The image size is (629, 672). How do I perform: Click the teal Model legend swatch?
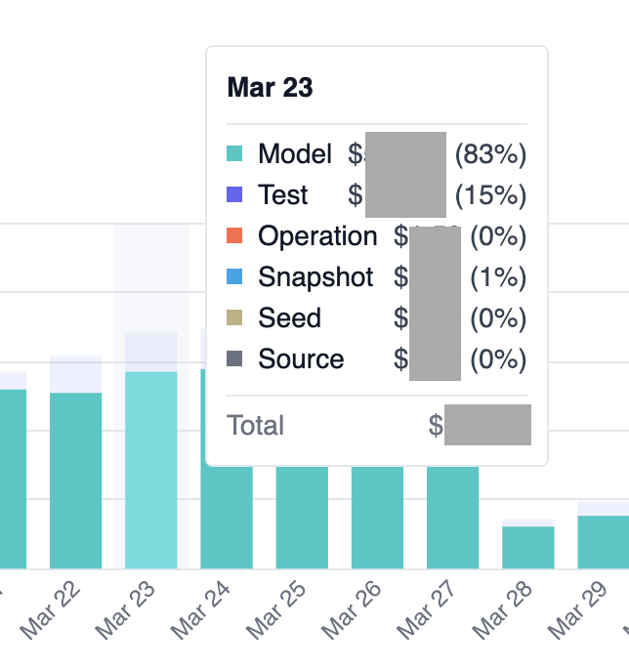[234, 154]
